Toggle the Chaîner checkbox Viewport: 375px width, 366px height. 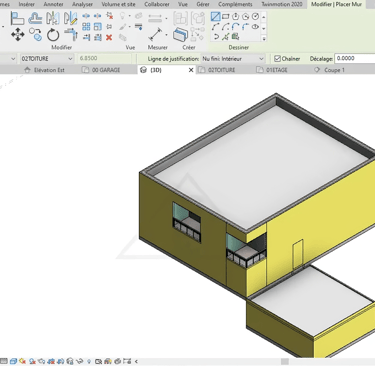point(277,59)
